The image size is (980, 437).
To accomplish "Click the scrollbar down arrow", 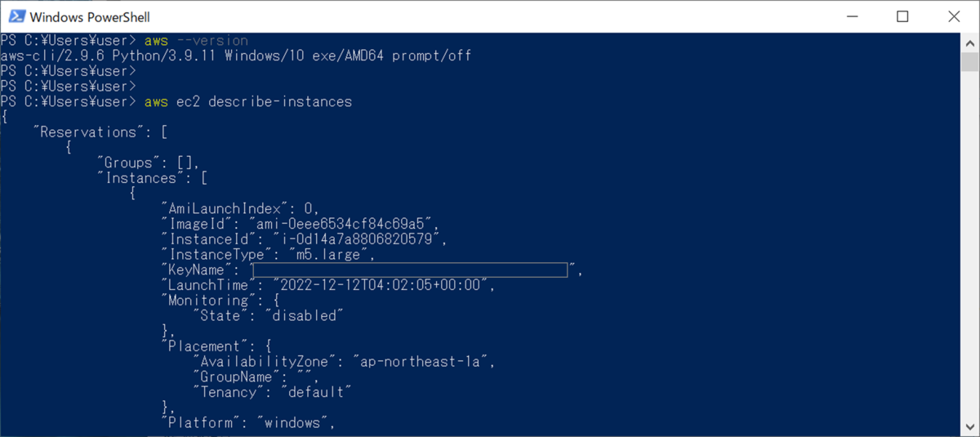I will coord(970,428).
